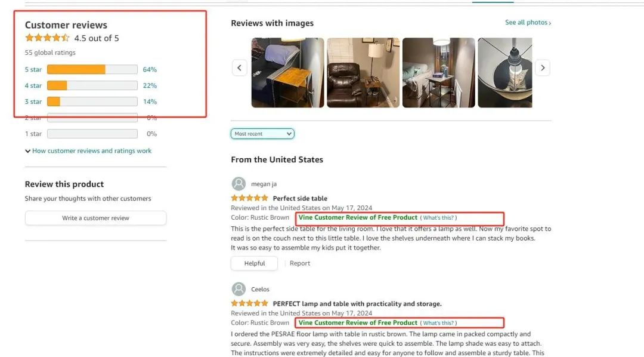Open the brown recliner review photo thumbnail
Screen dimensions: 644x357
(x=363, y=73)
